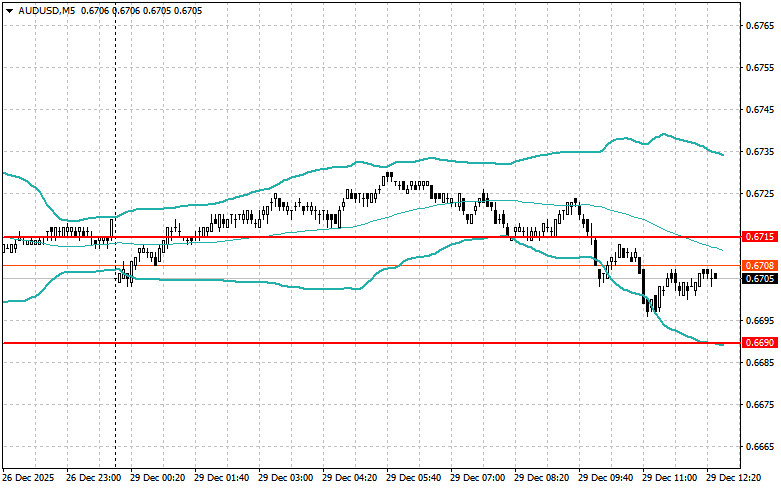Click the 29 Dec 09:40 time label
The height and width of the screenshot is (489, 781).
pos(606,478)
